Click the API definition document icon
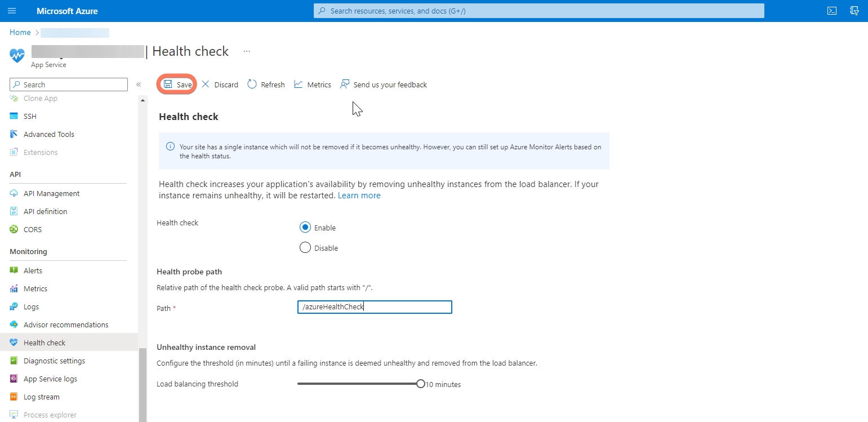The image size is (868, 422). (x=14, y=211)
